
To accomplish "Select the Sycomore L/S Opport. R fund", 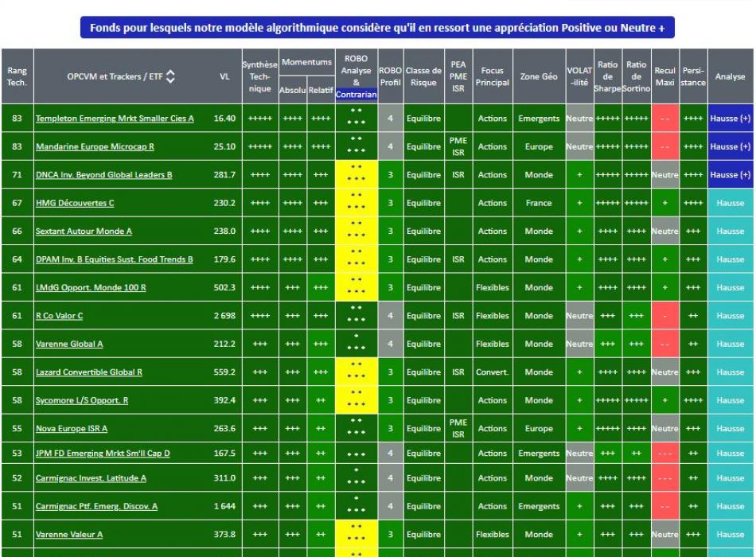I will [82, 401].
